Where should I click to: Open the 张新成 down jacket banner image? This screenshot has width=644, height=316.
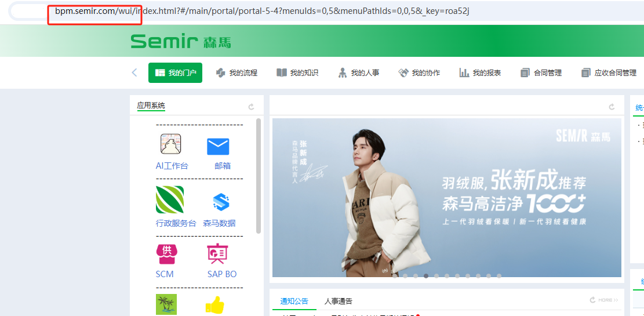[x=446, y=198]
